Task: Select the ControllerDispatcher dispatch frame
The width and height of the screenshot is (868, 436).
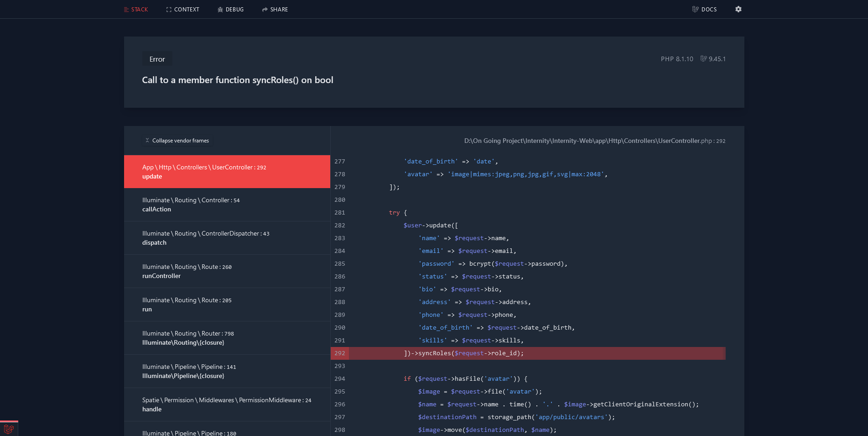Action: point(227,238)
